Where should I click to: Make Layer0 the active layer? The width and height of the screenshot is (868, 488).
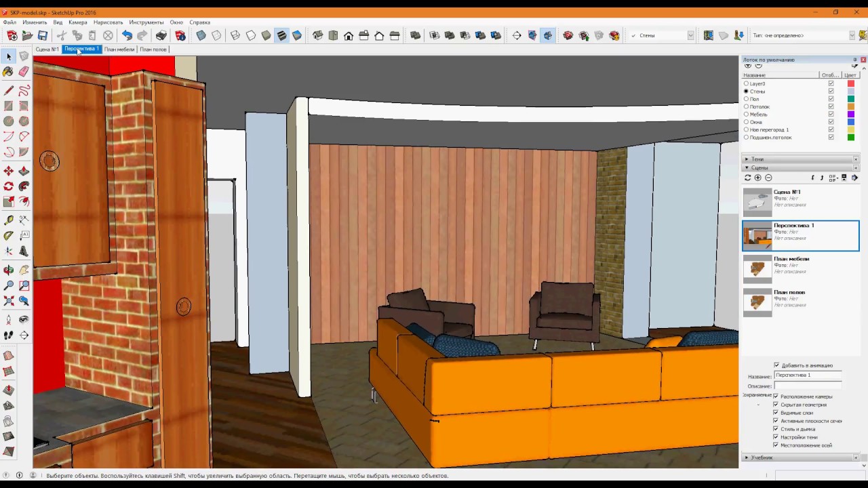click(x=746, y=83)
